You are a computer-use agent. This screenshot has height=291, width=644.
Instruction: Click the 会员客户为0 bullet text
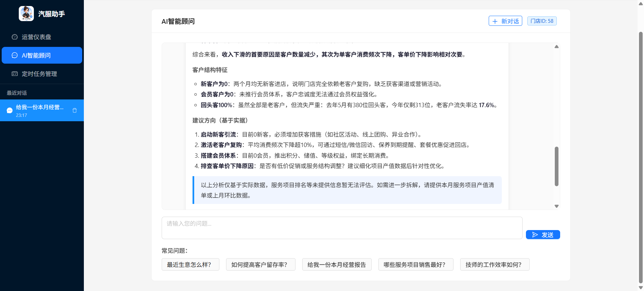217,94
